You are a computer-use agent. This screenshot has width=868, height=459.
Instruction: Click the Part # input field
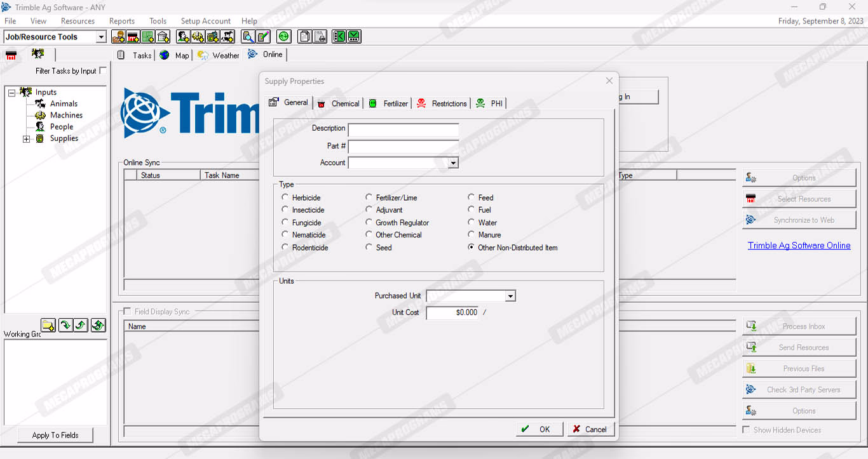click(403, 147)
